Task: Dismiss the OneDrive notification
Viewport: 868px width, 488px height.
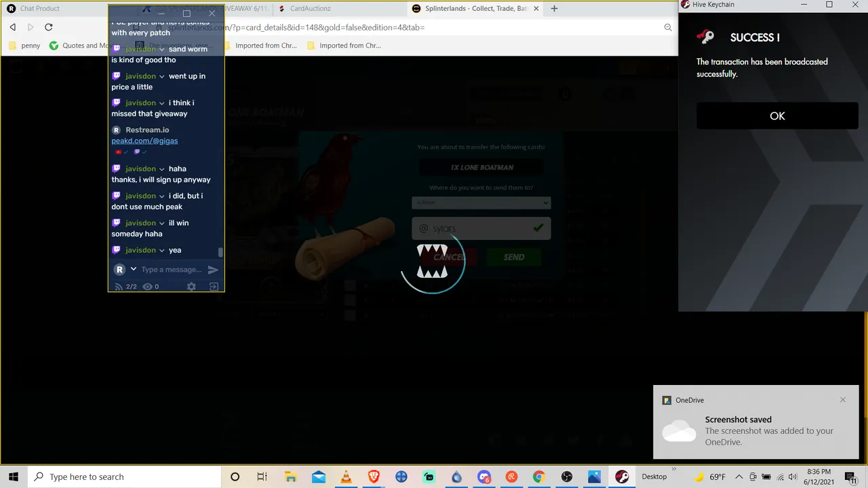Action: tap(843, 400)
